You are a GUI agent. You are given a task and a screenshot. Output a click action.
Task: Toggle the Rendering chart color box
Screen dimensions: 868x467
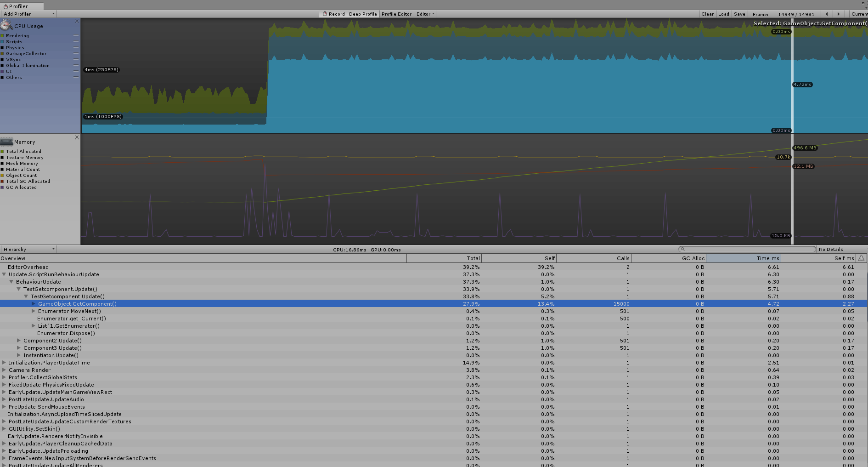2,35
